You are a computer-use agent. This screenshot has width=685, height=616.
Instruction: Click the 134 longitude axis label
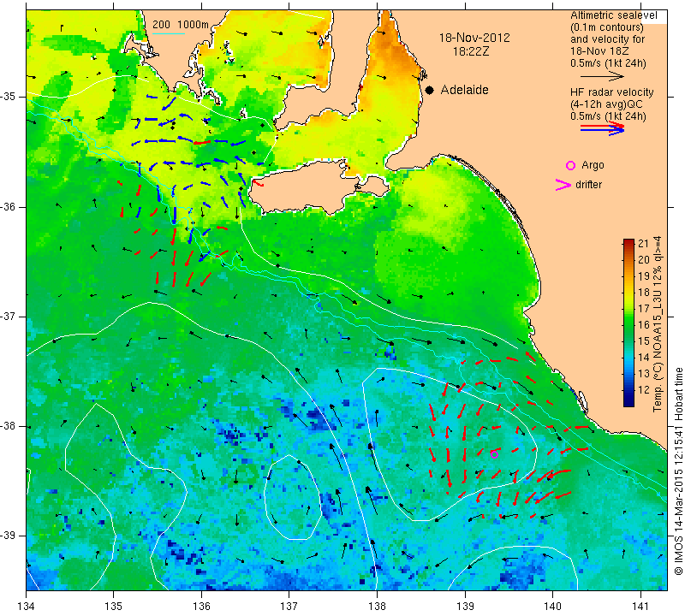(x=27, y=607)
